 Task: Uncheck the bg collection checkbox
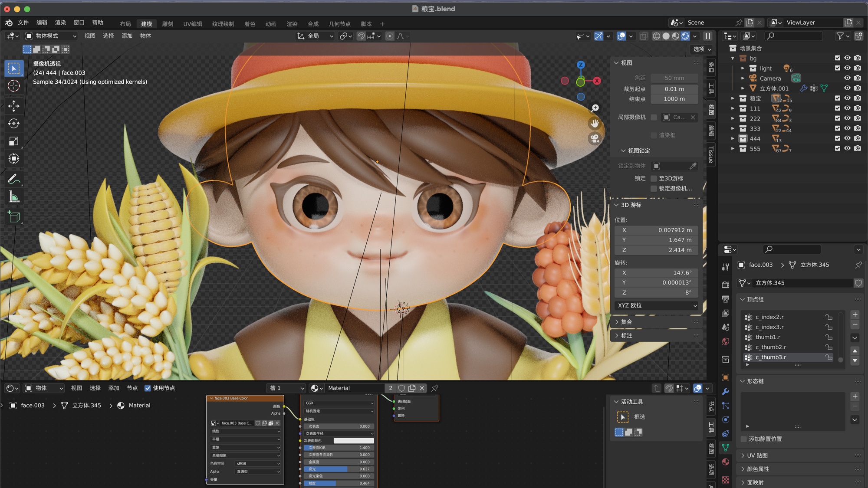click(838, 58)
